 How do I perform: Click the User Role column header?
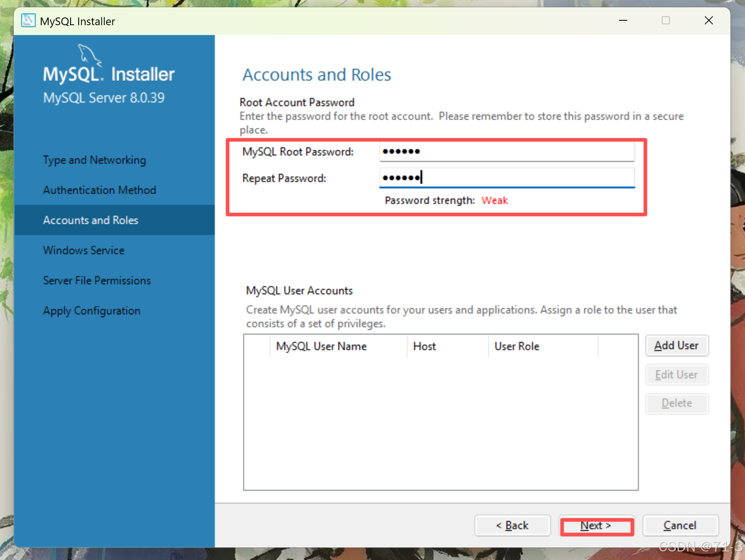pyautogui.click(x=543, y=346)
